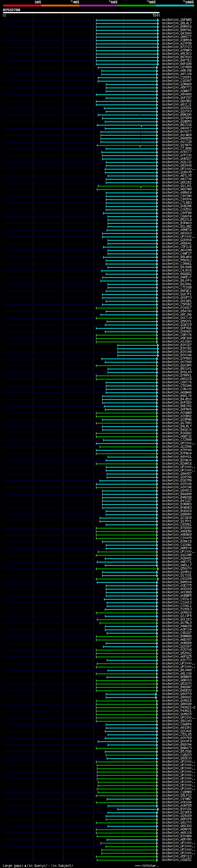
Task: Click the white query sequence bar under AV532780
Action: (x=81, y=13)
